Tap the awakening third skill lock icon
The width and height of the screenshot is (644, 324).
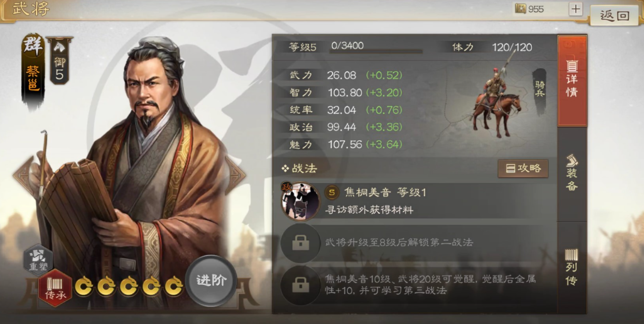click(300, 284)
